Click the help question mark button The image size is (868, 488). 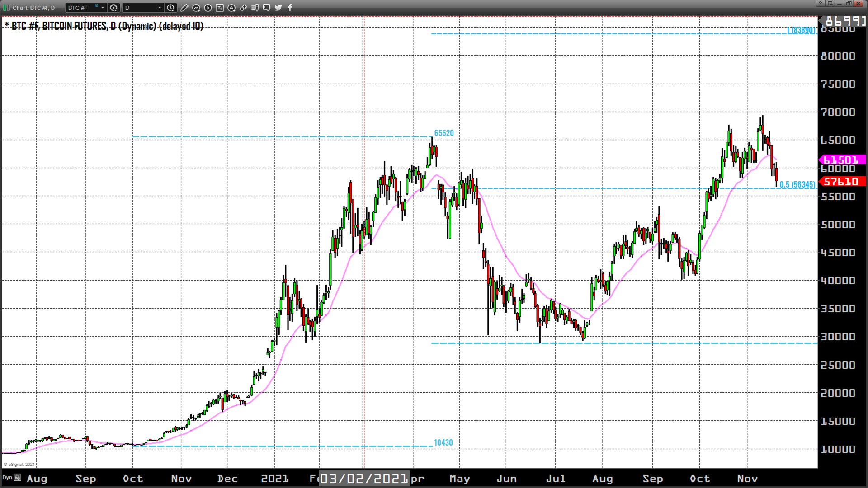821,3
